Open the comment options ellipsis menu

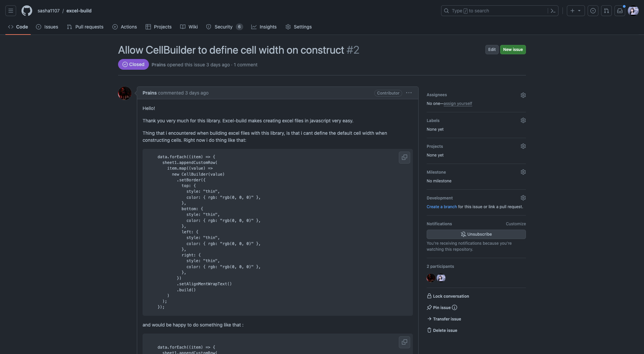409,93
